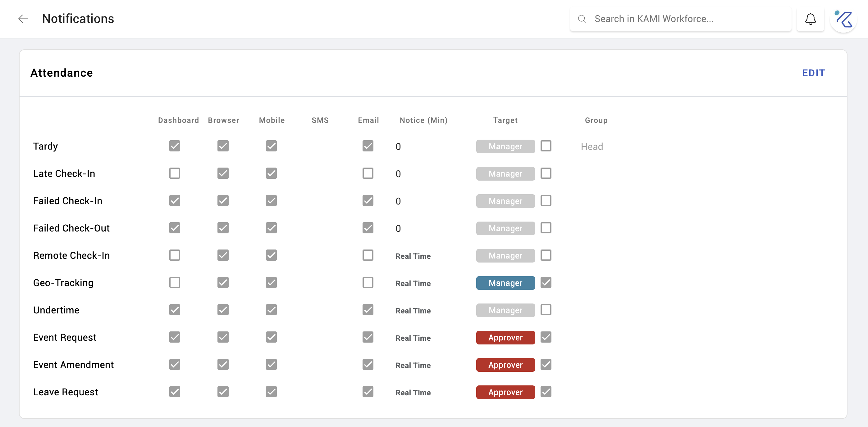Image resolution: width=868 pixels, height=427 pixels.
Task: Click the Dashboard column header
Action: 179,120
